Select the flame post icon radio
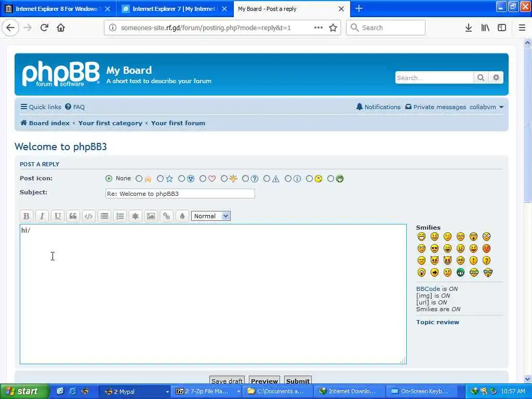The height and width of the screenshot is (399, 532). (x=139, y=179)
